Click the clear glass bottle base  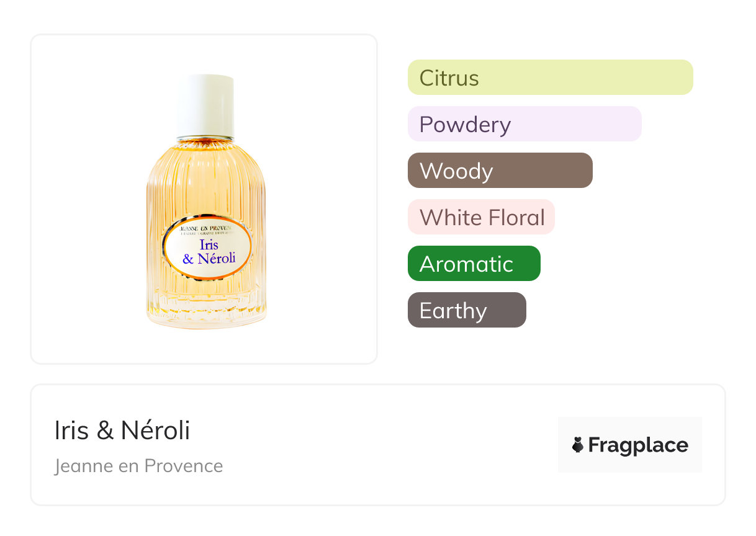click(206, 315)
